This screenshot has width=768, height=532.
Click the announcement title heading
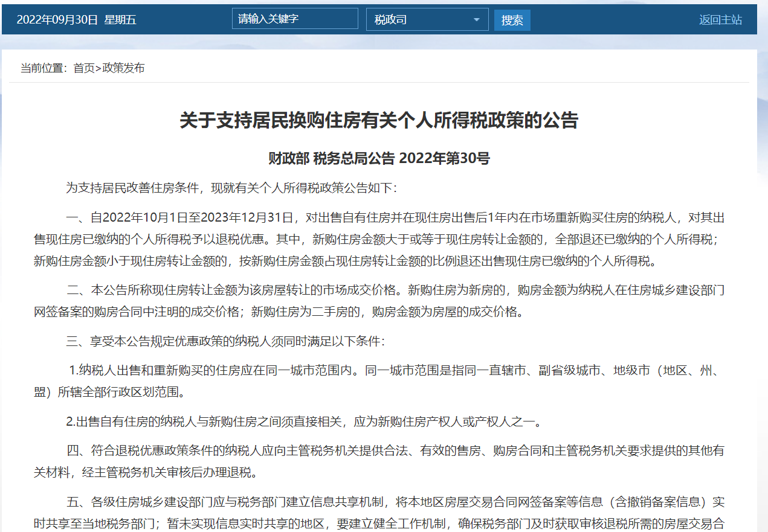(x=383, y=120)
